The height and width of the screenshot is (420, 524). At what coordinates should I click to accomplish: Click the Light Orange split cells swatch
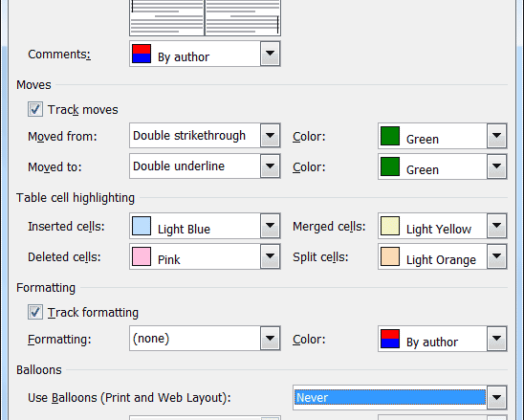pyautogui.click(x=390, y=256)
